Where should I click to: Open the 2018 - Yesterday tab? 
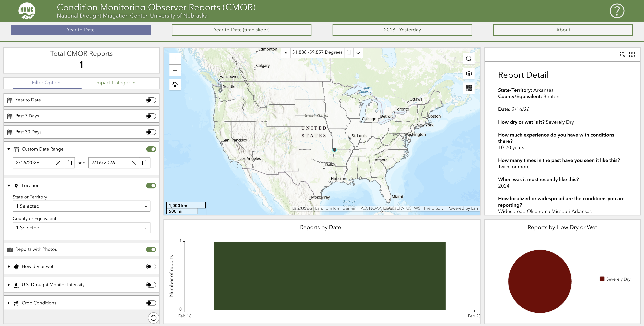point(402,30)
